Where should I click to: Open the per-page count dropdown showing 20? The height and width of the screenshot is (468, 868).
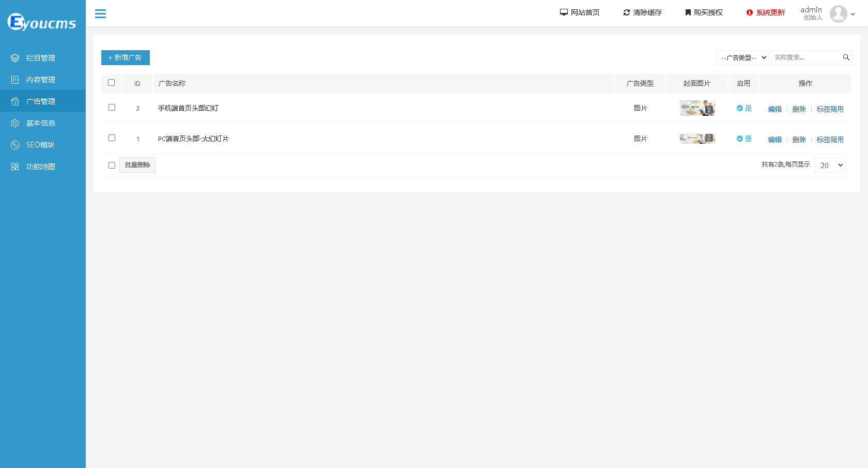point(830,165)
